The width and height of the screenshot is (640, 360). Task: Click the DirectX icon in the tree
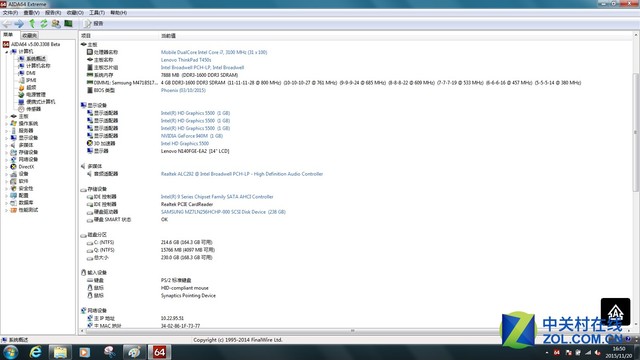click(13, 167)
